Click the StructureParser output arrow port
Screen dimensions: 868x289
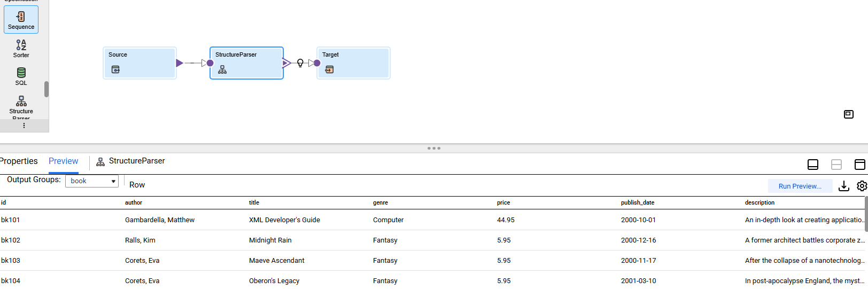286,63
